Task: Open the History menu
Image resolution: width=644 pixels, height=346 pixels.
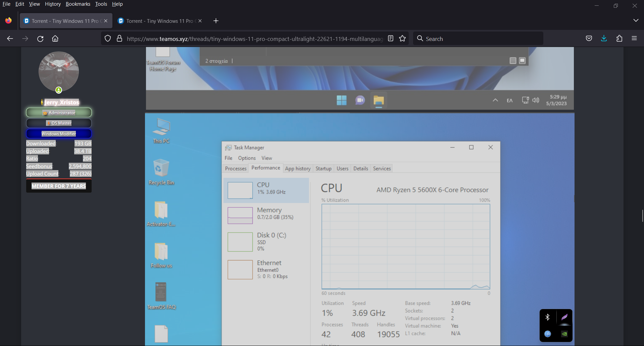Action: [x=53, y=4]
